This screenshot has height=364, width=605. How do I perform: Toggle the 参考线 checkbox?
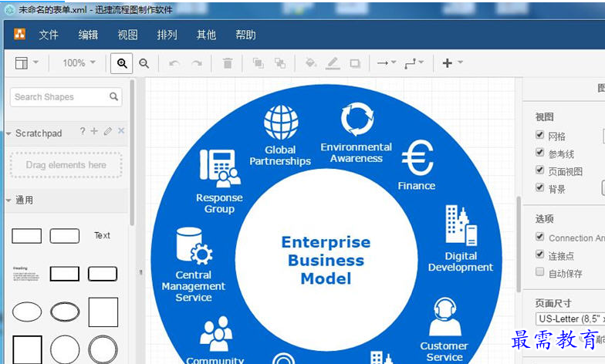pyautogui.click(x=540, y=153)
